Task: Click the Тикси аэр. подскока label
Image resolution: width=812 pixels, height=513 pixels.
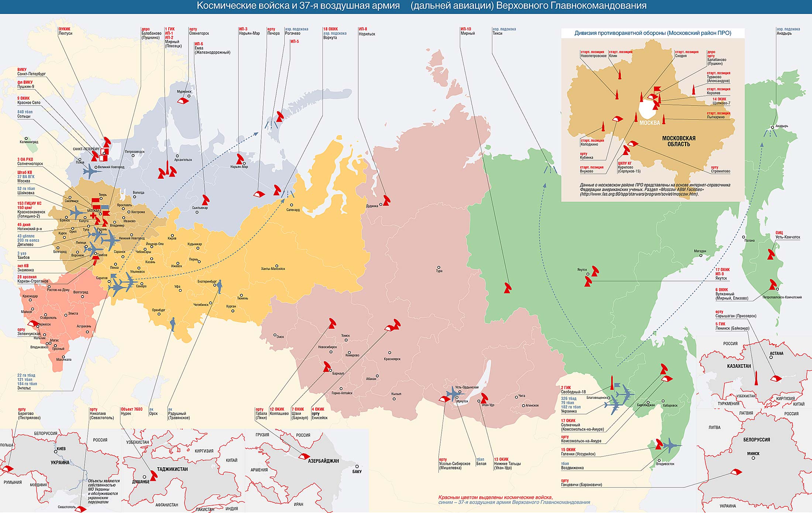Action: 504,31
